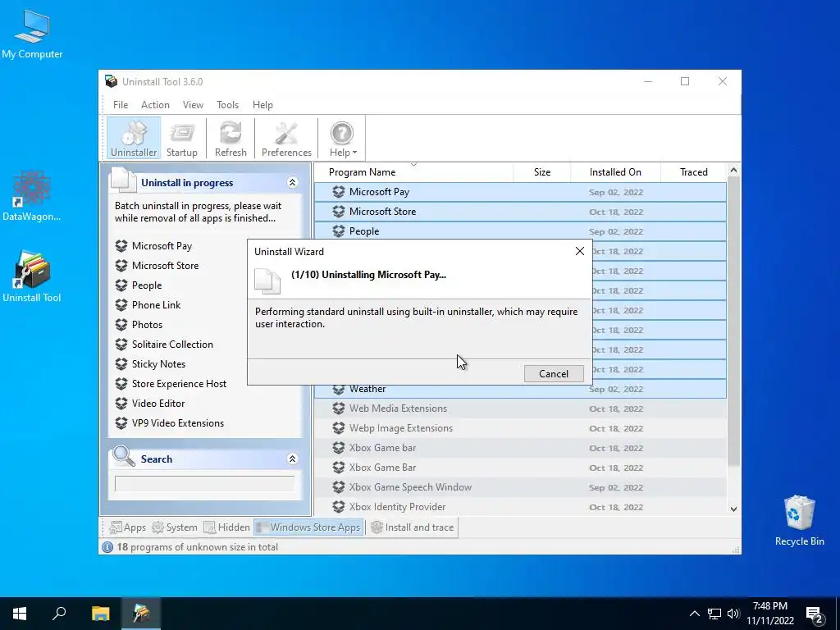Click the Install and trace button

tap(413, 527)
